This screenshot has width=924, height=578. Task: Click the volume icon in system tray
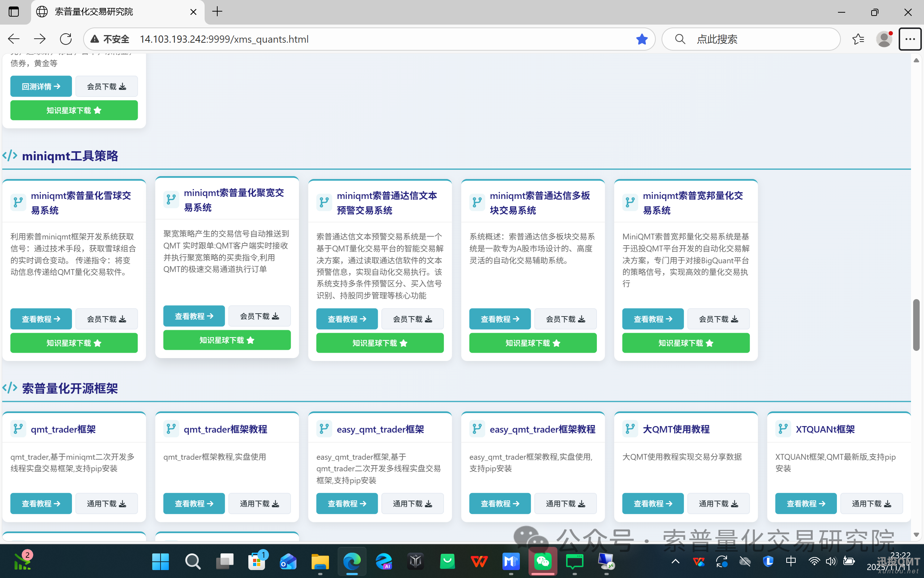tap(831, 561)
